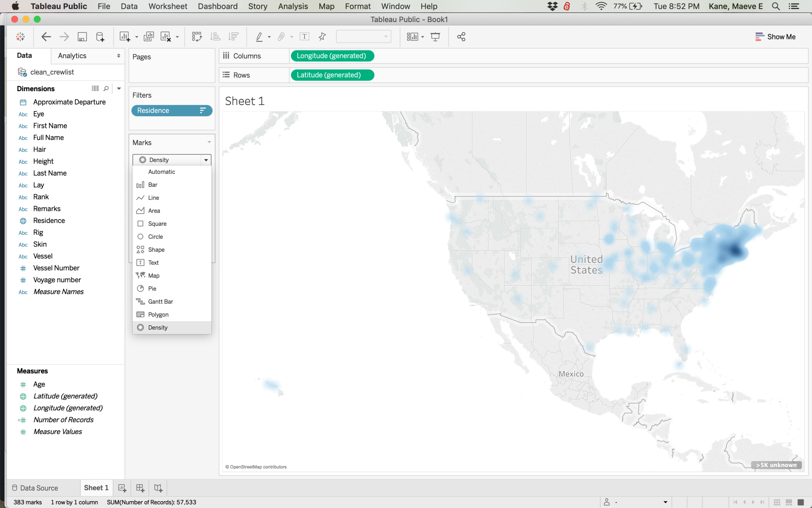This screenshot has height=508, width=812.
Task: Click the new dashboard tab icon
Action: coord(140,488)
